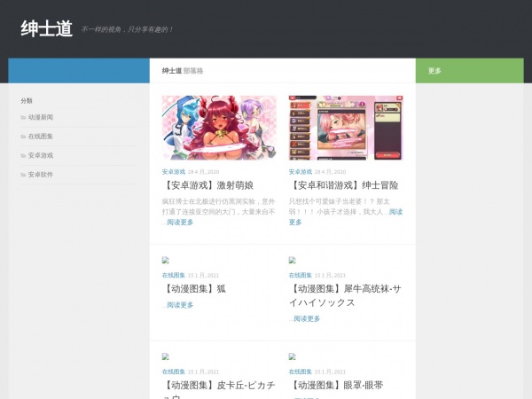This screenshot has height=399, width=532.
Task: Click the 绅士道 部落格 heading text
Action: pyautogui.click(x=183, y=71)
